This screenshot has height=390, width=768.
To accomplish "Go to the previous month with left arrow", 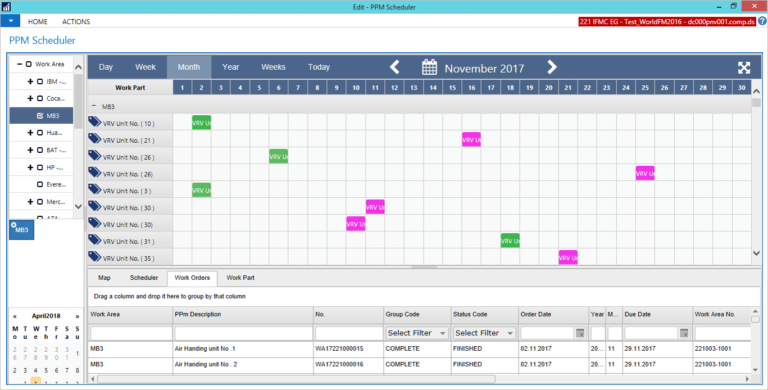I will tap(395, 67).
